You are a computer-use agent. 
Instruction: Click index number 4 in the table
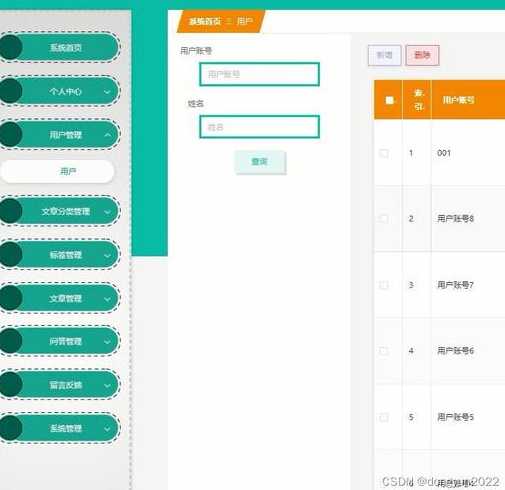click(411, 351)
